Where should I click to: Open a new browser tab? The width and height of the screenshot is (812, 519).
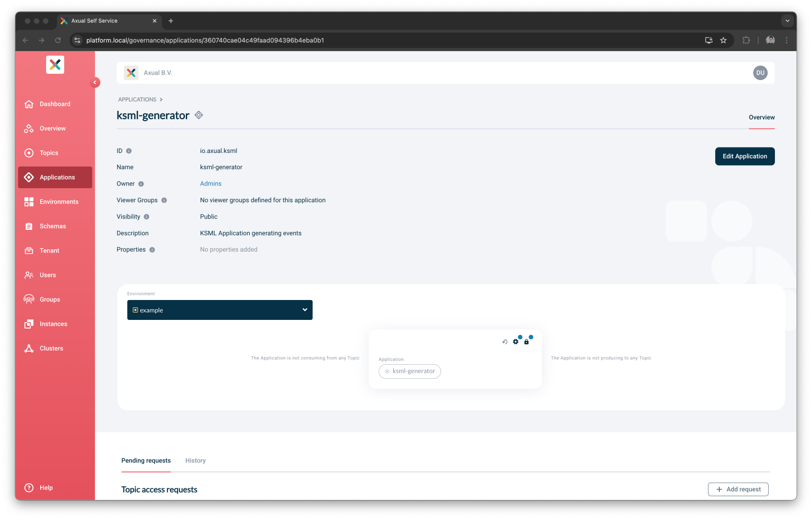point(171,21)
